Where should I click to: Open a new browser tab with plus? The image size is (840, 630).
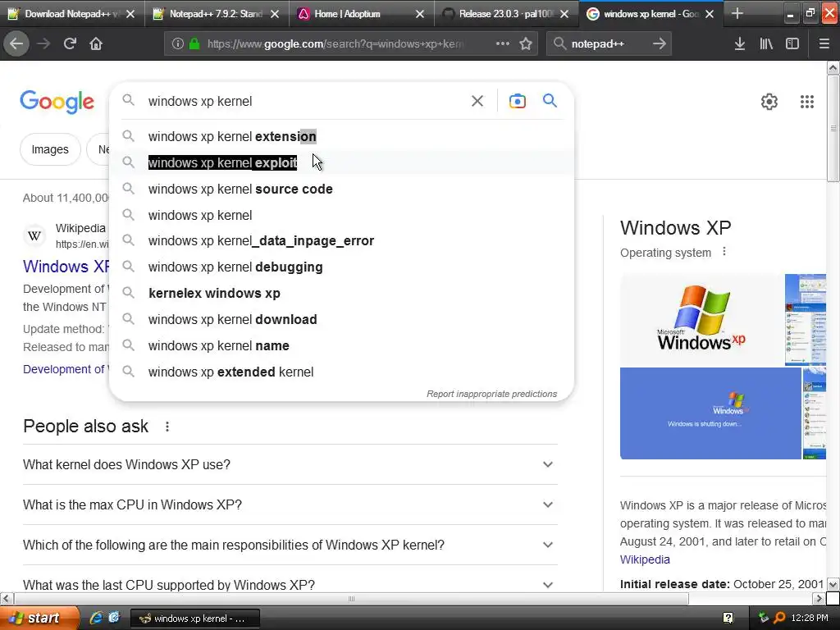pyautogui.click(x=737, y=13)
